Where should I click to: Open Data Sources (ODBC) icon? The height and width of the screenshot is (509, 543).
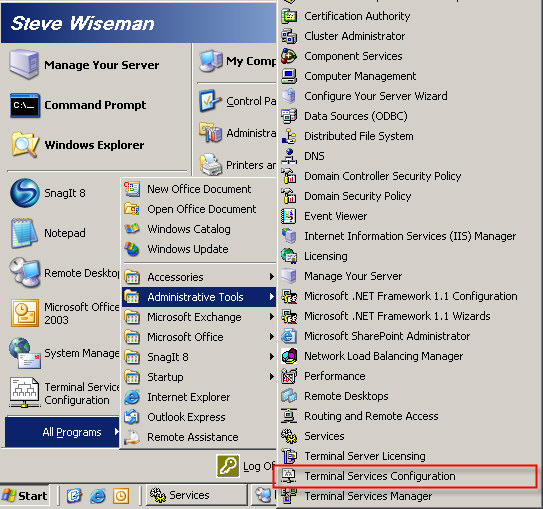pos(289,116)
